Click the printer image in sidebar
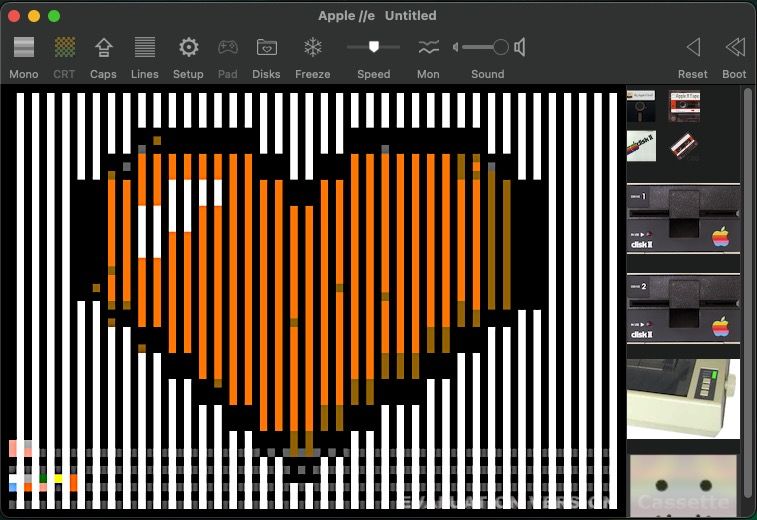Viewport: 757px width, 520px height. pyautogui.click(x=683, y=399)
